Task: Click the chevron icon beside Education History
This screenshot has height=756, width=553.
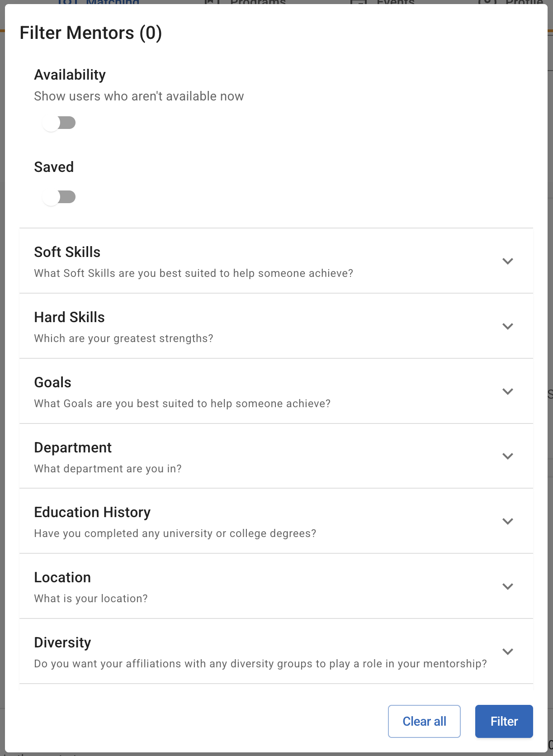Action: (x=507, y=521)
